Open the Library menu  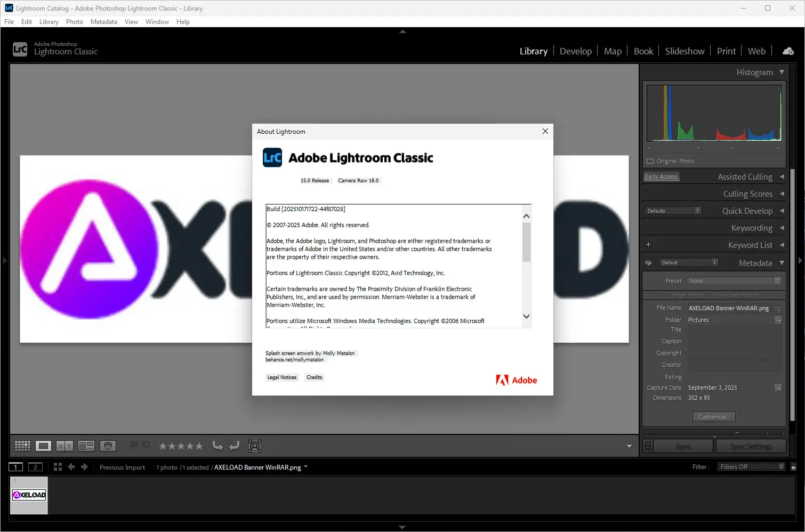(49, 22)
